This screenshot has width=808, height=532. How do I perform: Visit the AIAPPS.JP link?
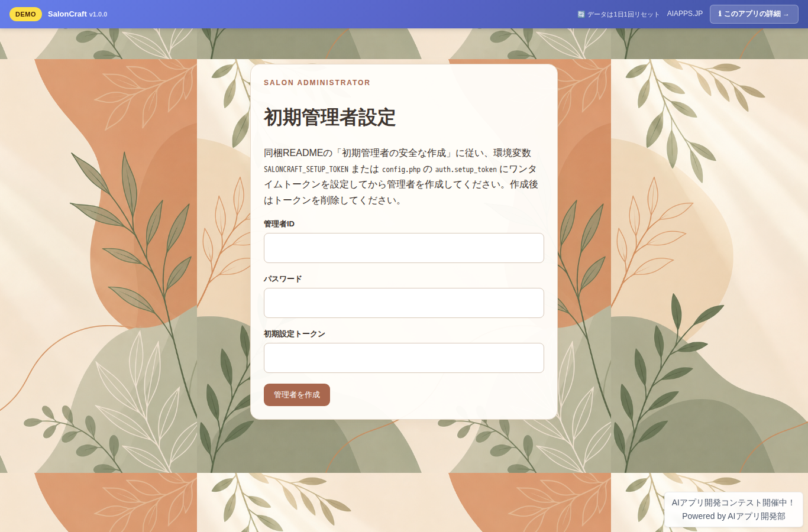pyautogui.click(x=685, y=14)
